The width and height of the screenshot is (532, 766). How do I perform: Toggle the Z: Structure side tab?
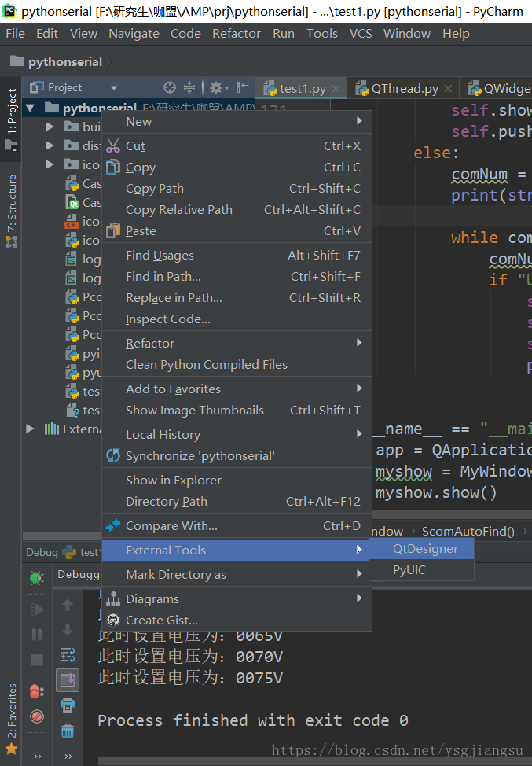click(11, 211)
